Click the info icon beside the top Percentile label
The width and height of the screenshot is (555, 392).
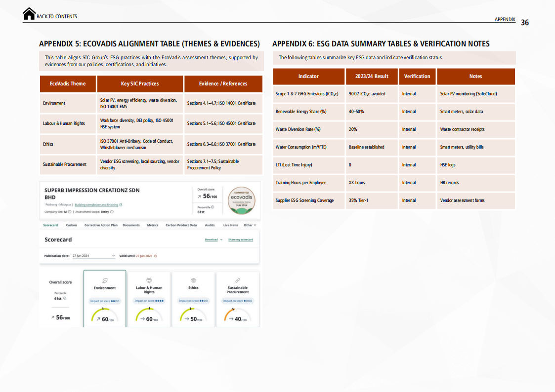point(213,207)
